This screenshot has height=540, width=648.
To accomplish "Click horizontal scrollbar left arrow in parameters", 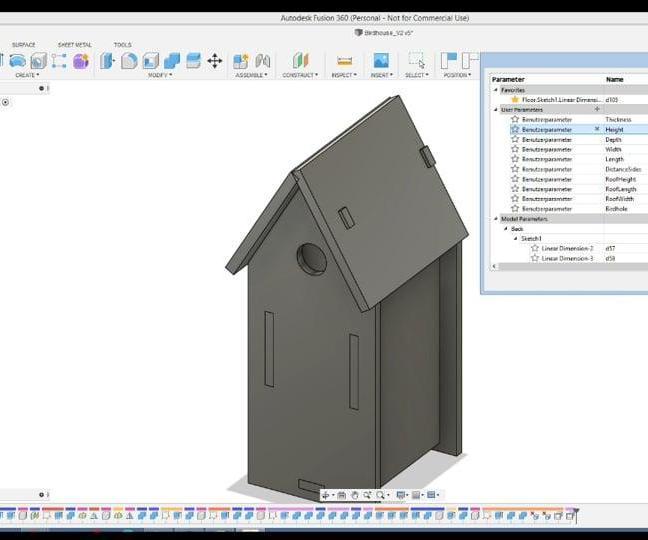I will (x=494, y=267).
